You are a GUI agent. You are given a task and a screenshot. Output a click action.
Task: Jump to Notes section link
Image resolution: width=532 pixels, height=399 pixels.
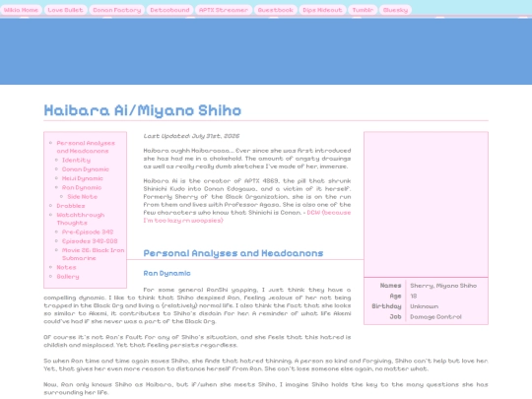[x=66, y=267]
